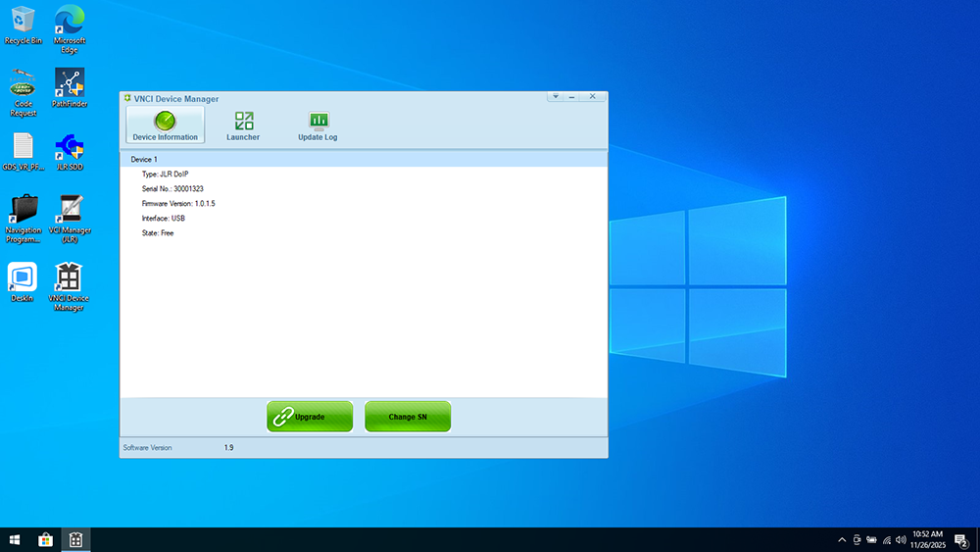Open the Launcher tab
The width and height of the screenshot is (980, 552).
(243, 125)
